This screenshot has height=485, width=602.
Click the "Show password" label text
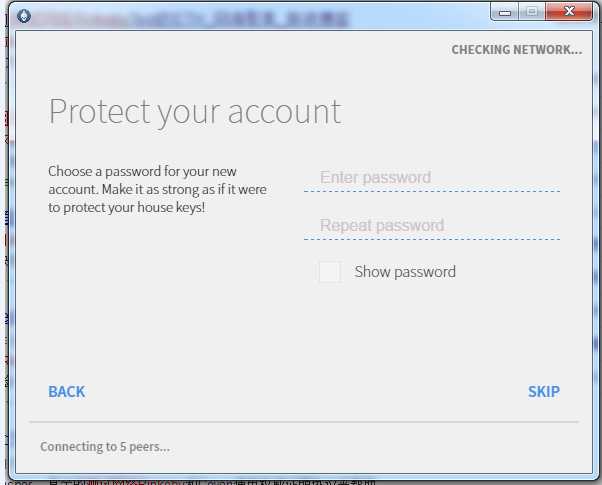click(405, 272)
